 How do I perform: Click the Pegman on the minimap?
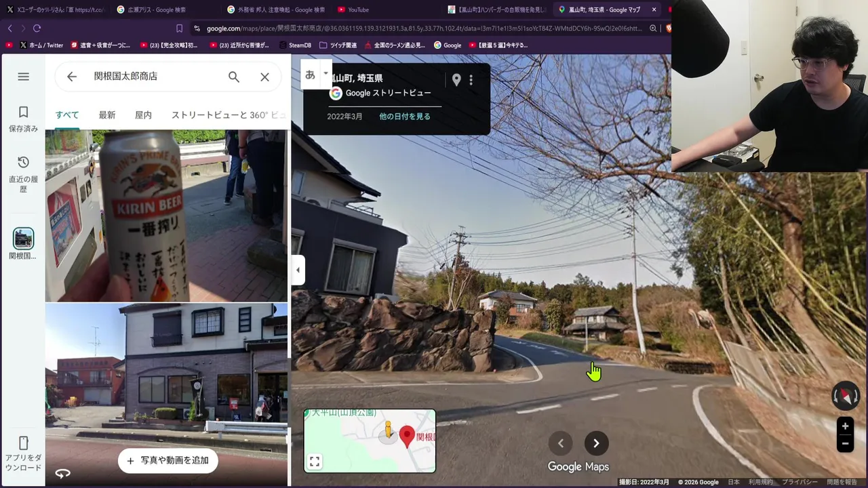click(388, 431)
